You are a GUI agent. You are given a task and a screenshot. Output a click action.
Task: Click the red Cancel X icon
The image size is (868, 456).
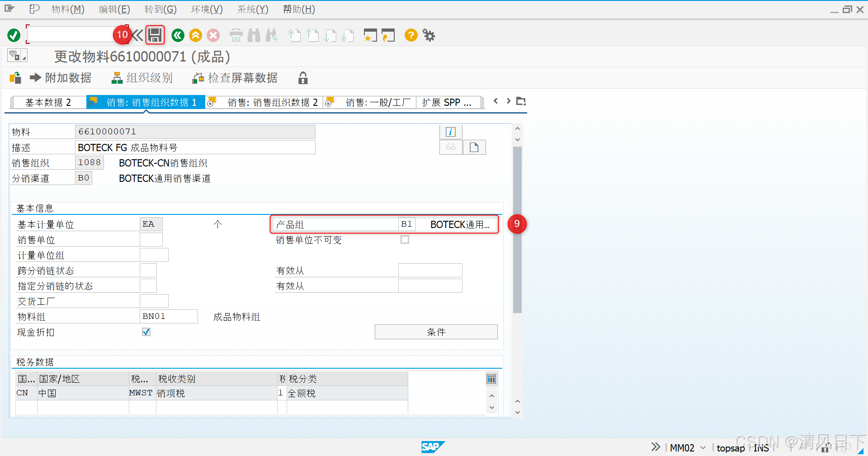tap(213, 35)
